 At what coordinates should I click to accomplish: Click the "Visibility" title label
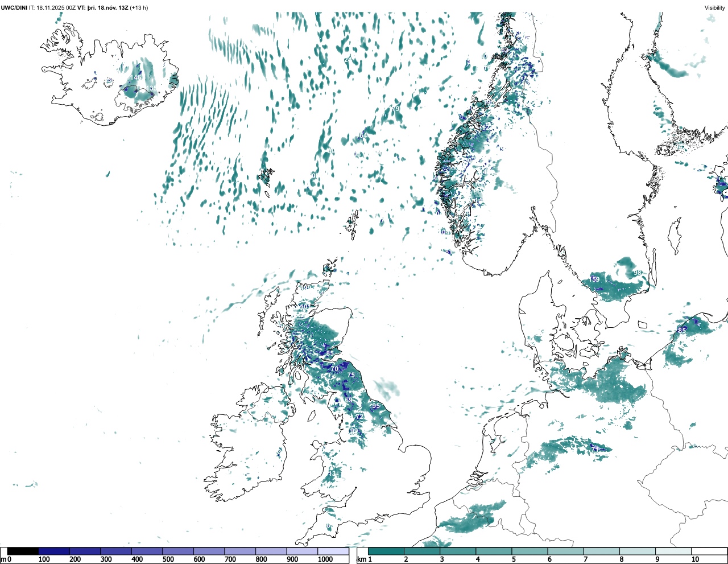[x=714, y=7]
